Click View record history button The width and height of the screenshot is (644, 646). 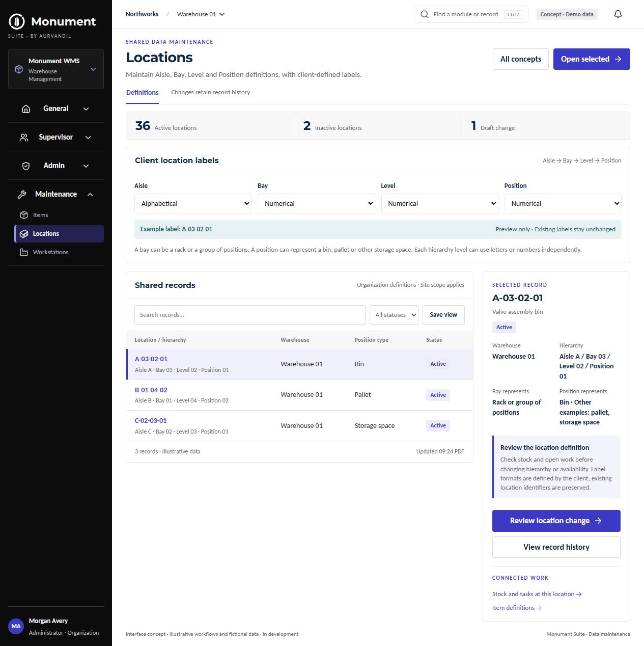pyautogui.click(x=556, y=547)
